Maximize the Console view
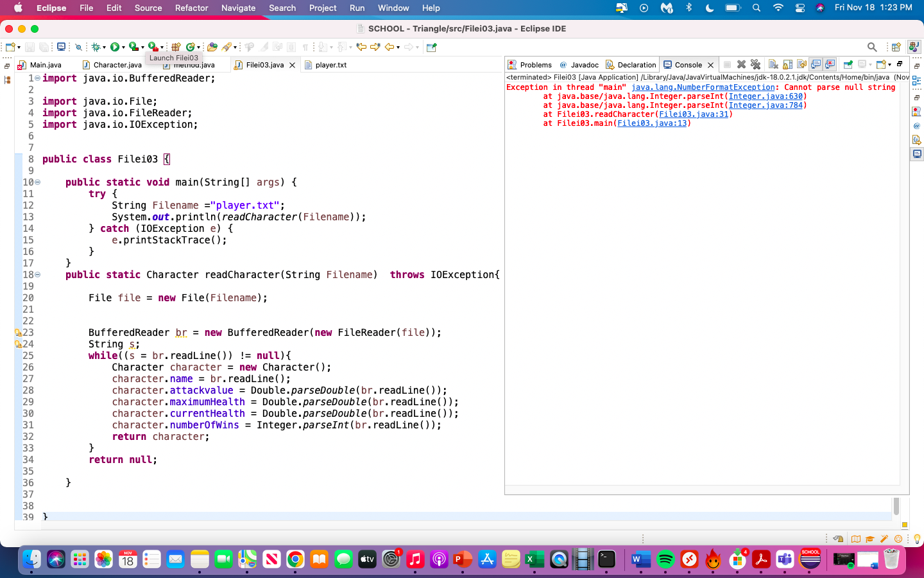924x578 pixels. pyautogui.click(x=900, y=64)
